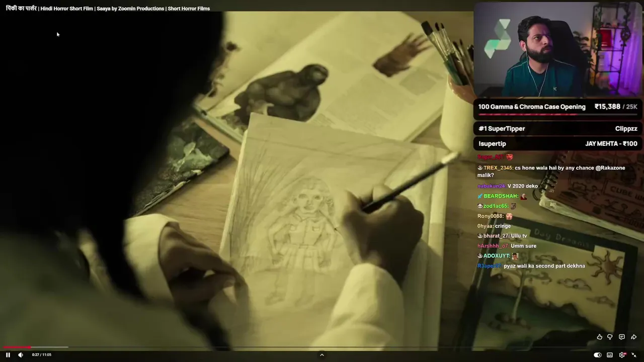Screen dimensions: 644x362
Task: Exit full screen mode
Action: (x=634, y=355)
